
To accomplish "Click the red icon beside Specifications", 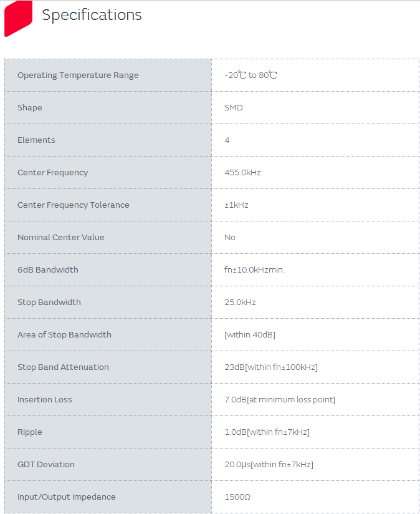I will [x=18, y=18].
